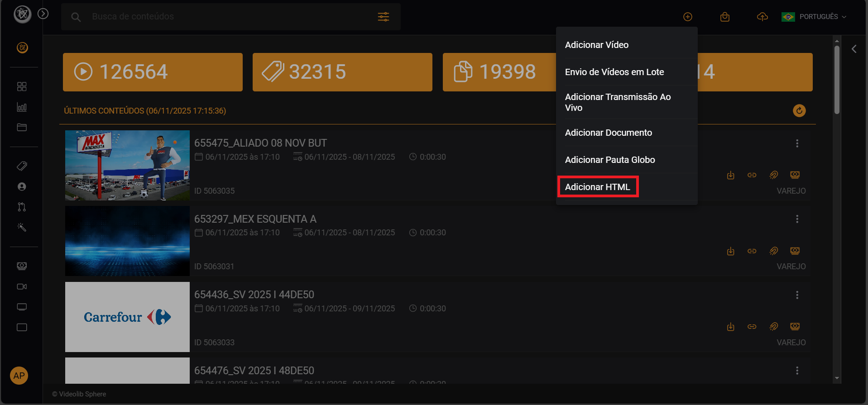Refresh latest contents with orange circle icon
The height and width of the screenshot is (405, 868).
(x=799, y=110)
